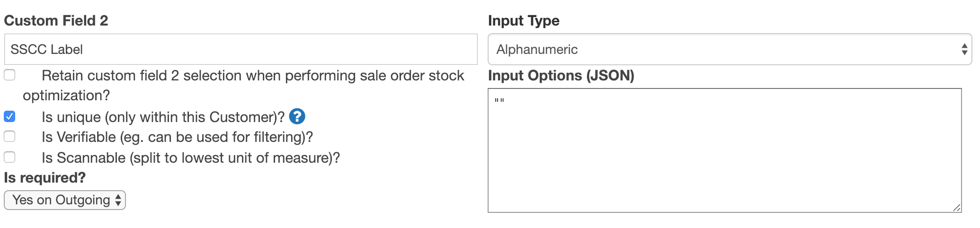
Task: Tick the Is Verifiable checkbox
Action: coord(9,137)
